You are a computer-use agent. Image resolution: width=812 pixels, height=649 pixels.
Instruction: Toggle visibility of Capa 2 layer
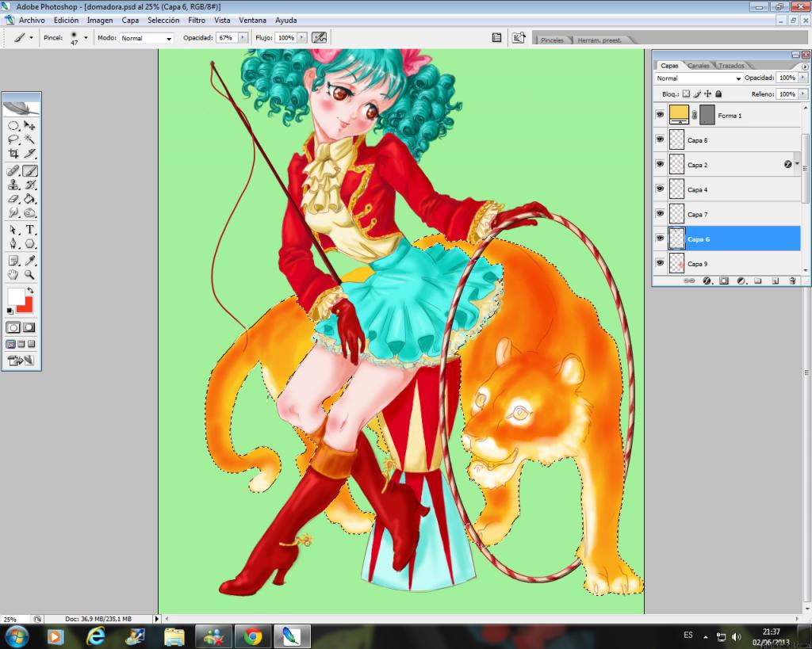pyautogui.click(x=660, y=164)
